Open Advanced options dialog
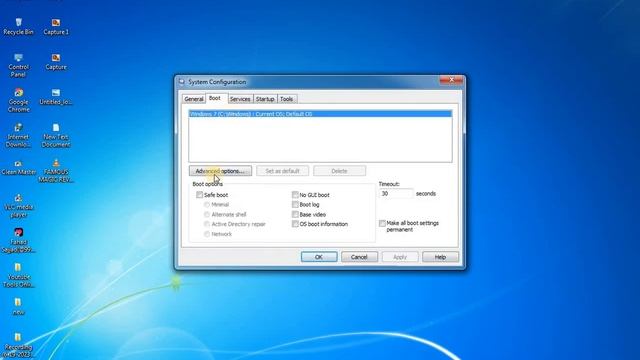This screenshot has height=360, width=640. click(220, 171)
